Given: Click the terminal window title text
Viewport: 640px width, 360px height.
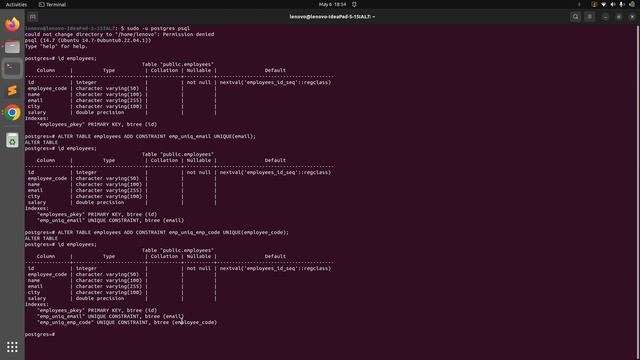Looking at the screenshot, I should pos(332,17).
